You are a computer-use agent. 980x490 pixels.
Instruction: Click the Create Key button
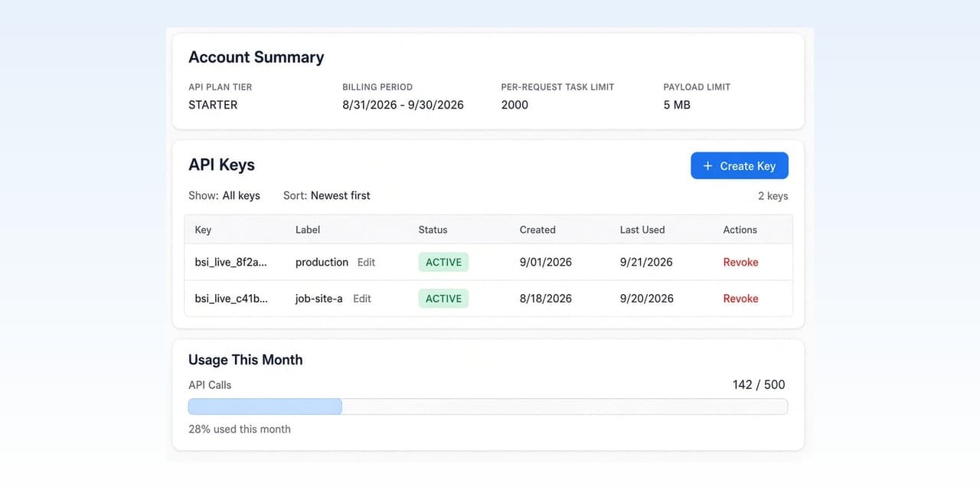(x=740, y=166)
